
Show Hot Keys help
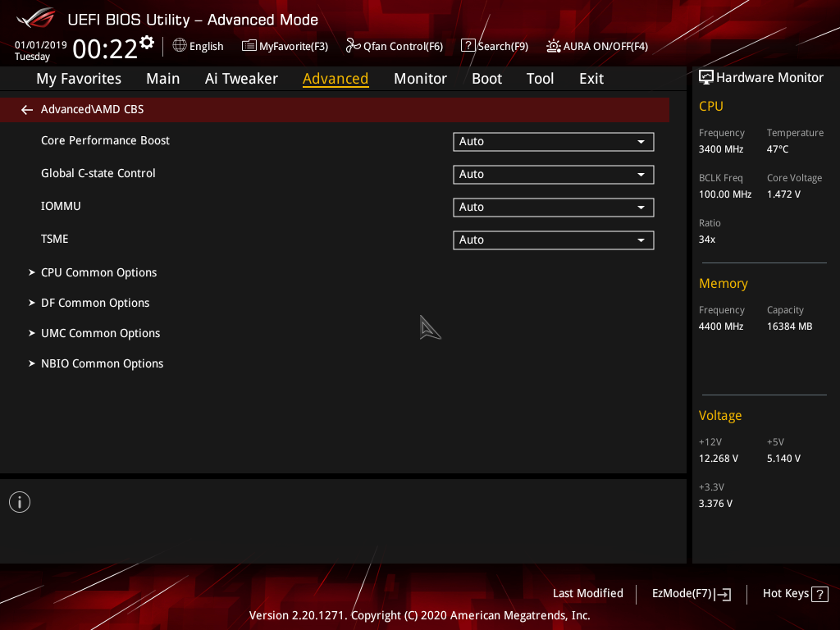[795, 594]
